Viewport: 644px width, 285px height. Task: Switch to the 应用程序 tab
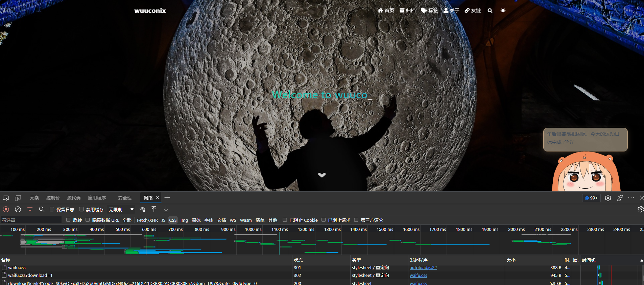97,198
